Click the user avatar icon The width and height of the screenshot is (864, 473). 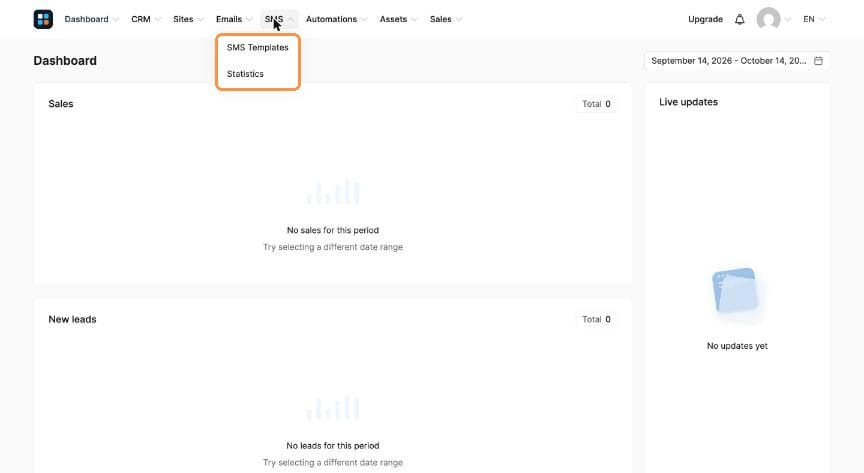coord(768,19)
